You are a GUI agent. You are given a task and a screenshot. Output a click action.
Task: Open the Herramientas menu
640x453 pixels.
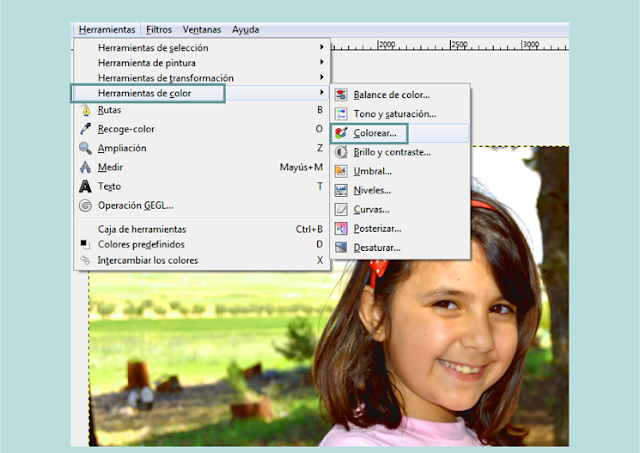(107, 30)
